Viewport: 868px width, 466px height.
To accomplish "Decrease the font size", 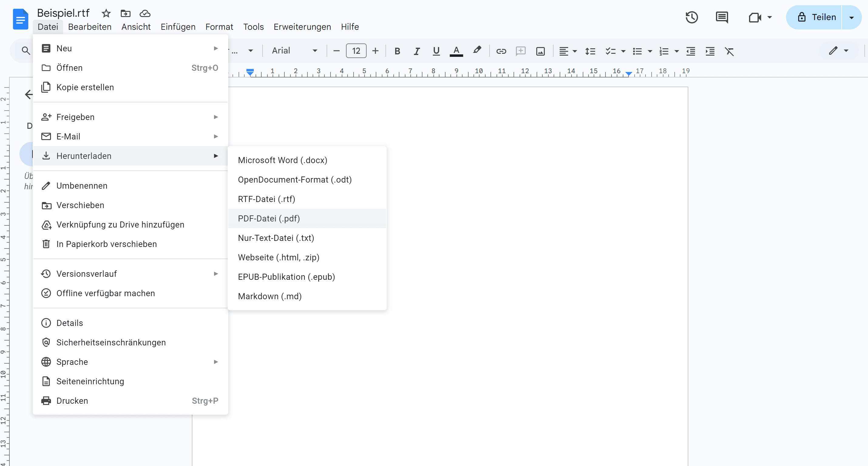I will pyautogui.click(x=336, y=51).
